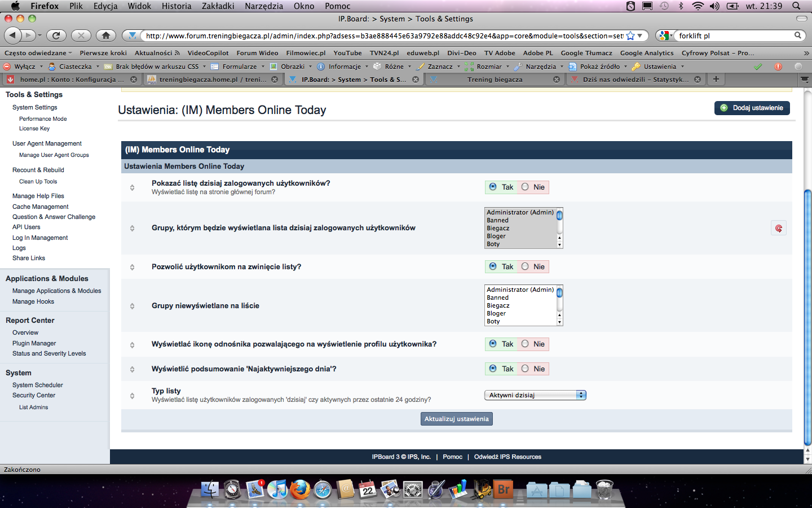The height and width of the screenshot is (508, 812).
Task: Click the 'Dodaj ustawienie' button
Action: coord(752,108)
